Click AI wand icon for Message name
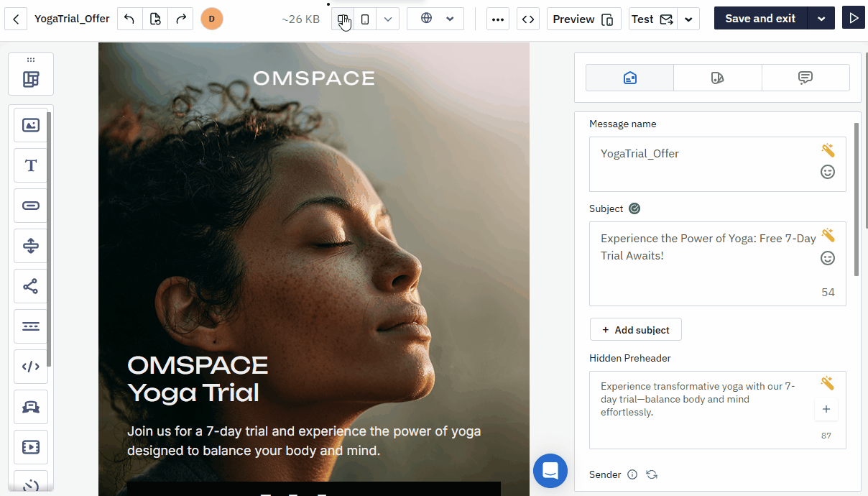Image resolution: width=868 pixels, height=496 pixels. coord(828,150)
